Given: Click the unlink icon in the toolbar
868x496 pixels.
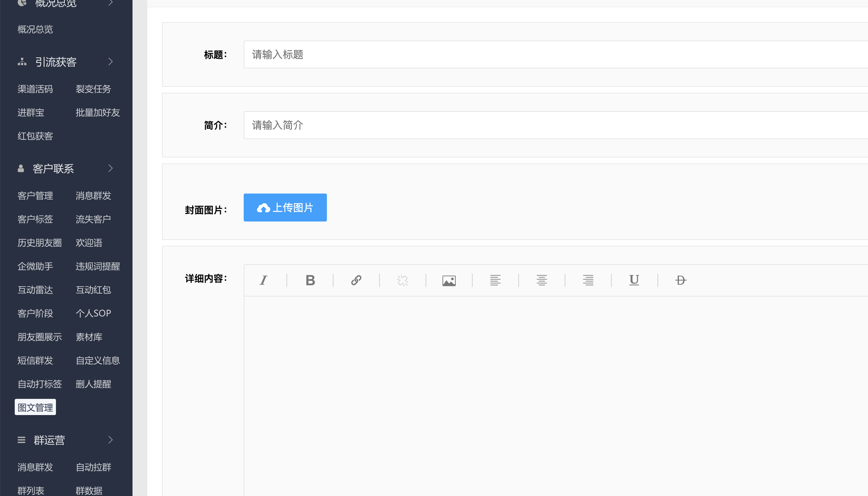Looking at the screenshot, I should click(402, 280).
